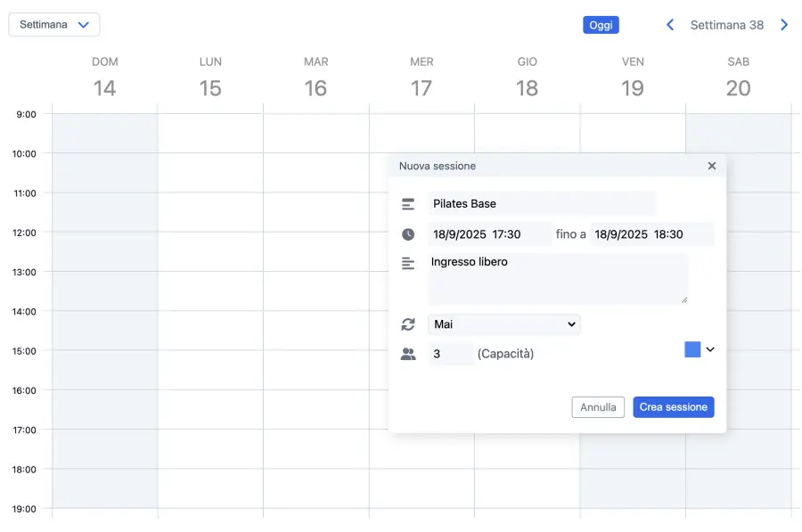Click the Annulla button
The image size is (802, 532).
[x=598, y=407]
